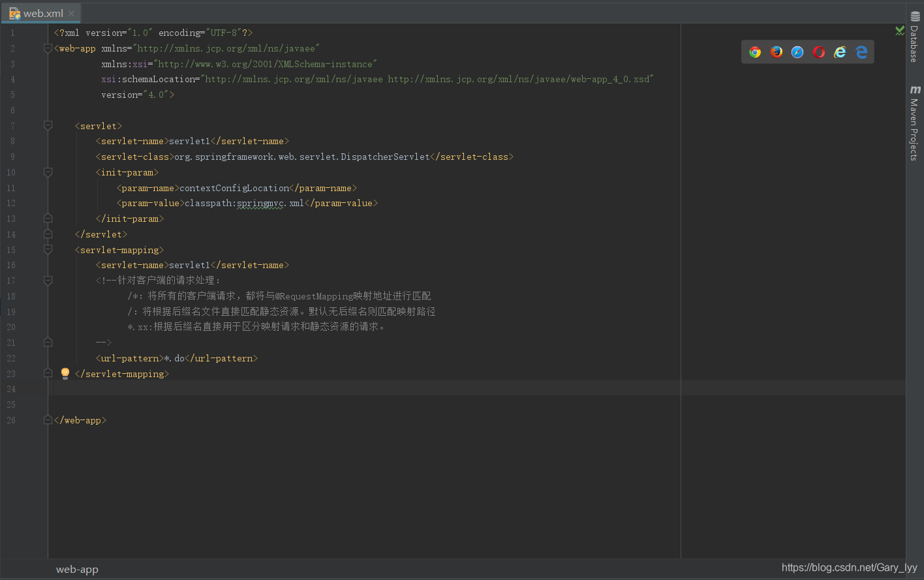Viewport: 924px width, 580px height.
Task: Click the web-app closing fold marker line 26
Action: coord(48,420)
